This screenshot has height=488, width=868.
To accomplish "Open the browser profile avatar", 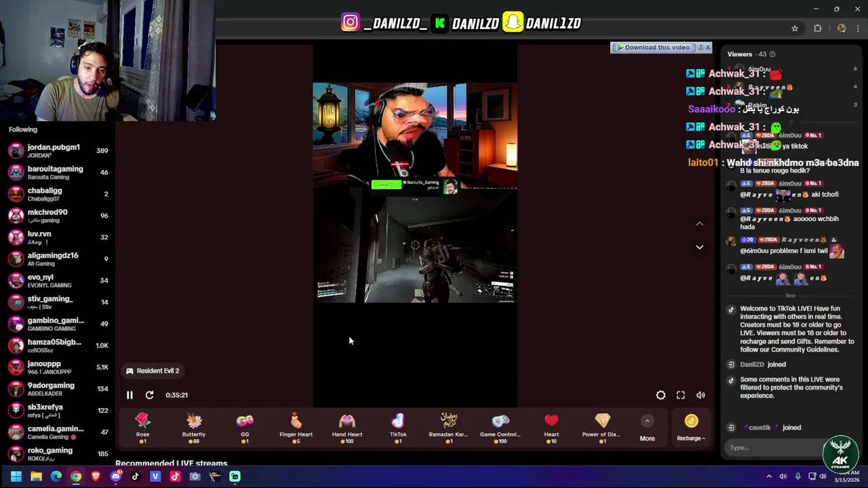I will pyautogui.click(x=842, y=28).
